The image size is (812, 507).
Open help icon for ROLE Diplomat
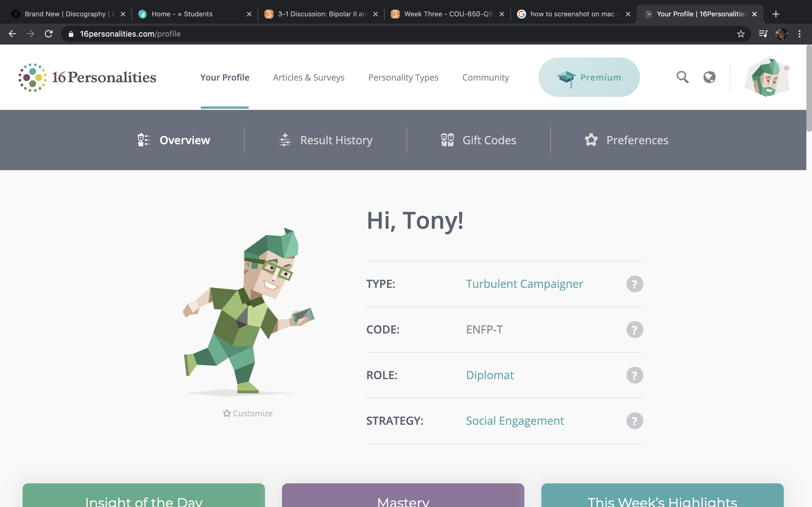634,375
